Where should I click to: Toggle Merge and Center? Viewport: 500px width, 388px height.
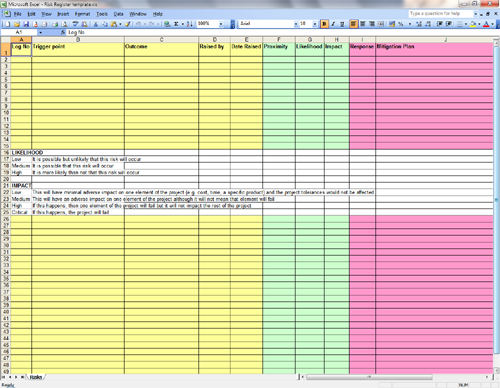point(381,24)
